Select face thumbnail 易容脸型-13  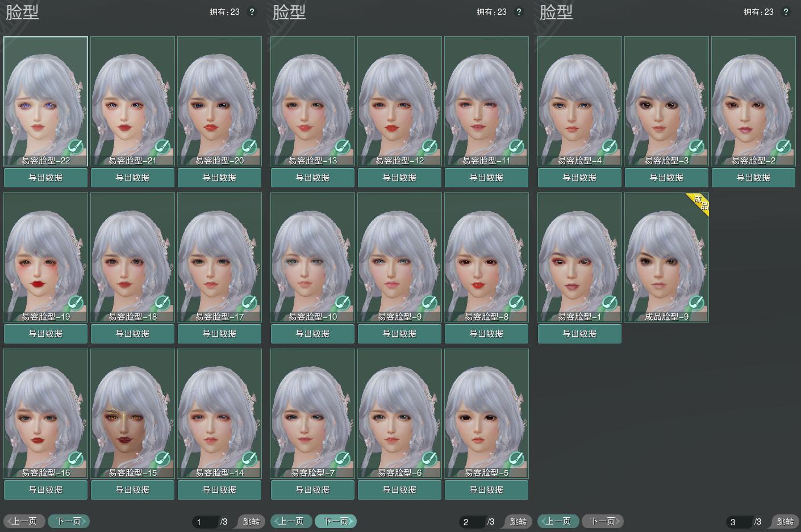coord(313,101)
